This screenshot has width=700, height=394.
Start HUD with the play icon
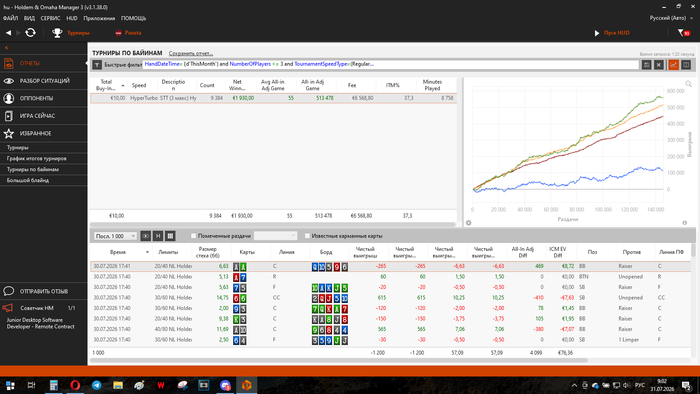[597, 33]
